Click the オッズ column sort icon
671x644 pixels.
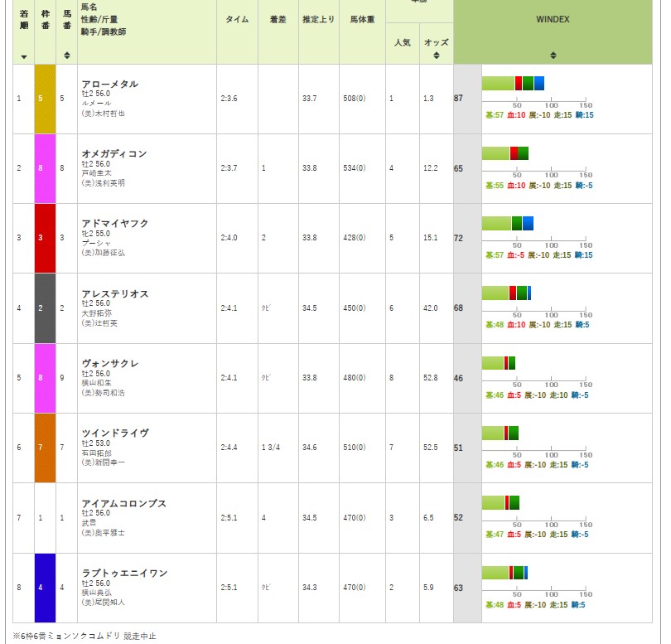point(436,56)
